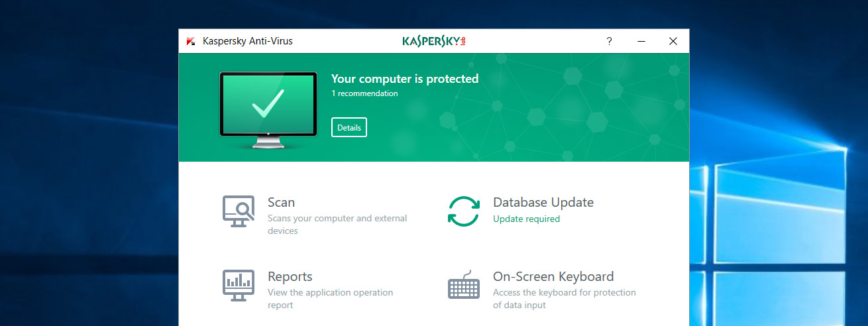868x326 pixels.
Task: Open the Reports monitor chart icon
Action: click(239, 286)
